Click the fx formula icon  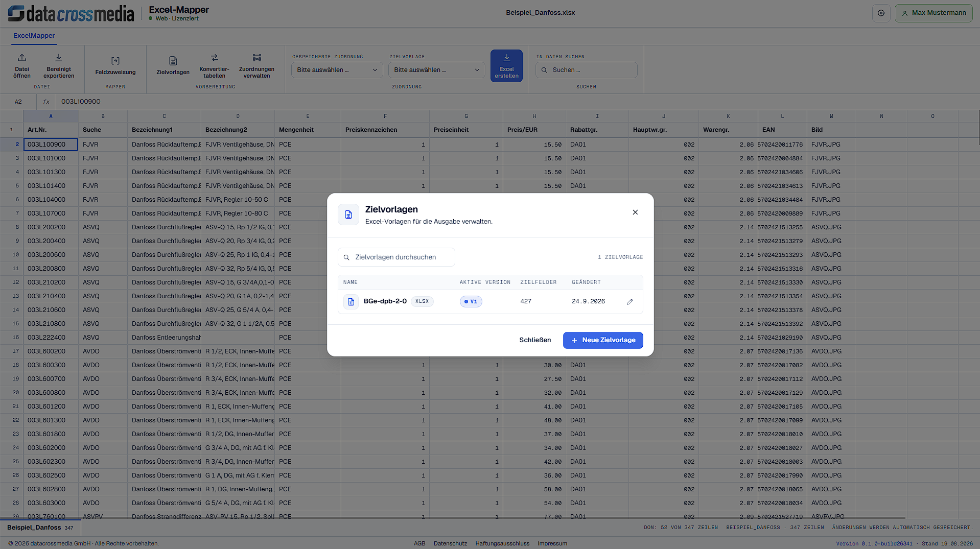pyautogui.click(x=46, y=102)
